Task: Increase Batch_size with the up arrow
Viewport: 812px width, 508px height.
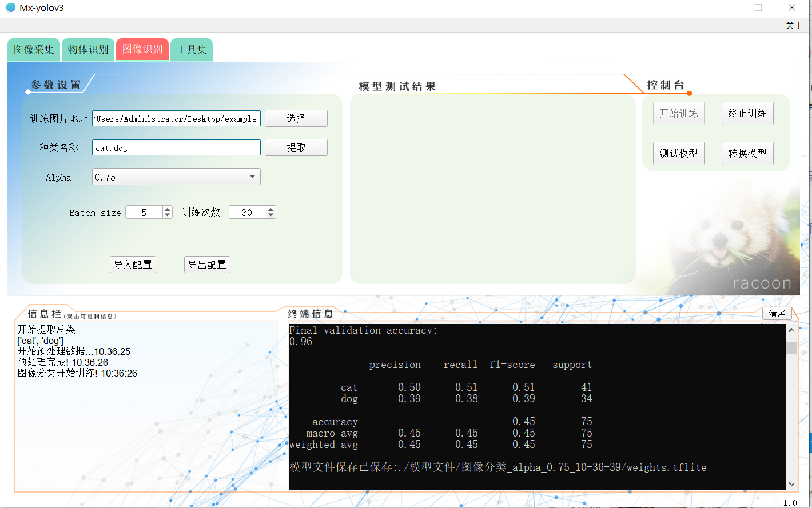Action: 168,209
